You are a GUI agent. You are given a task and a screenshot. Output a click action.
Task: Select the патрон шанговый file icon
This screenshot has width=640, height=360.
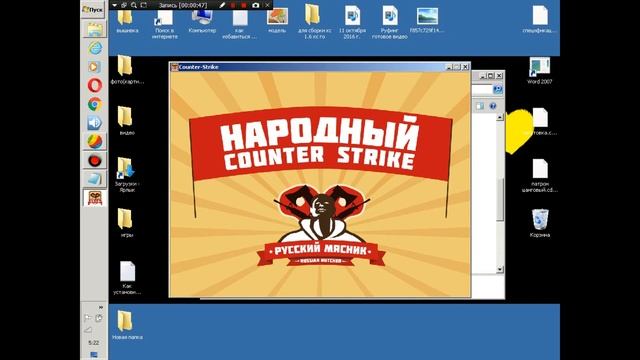[540, 176]
